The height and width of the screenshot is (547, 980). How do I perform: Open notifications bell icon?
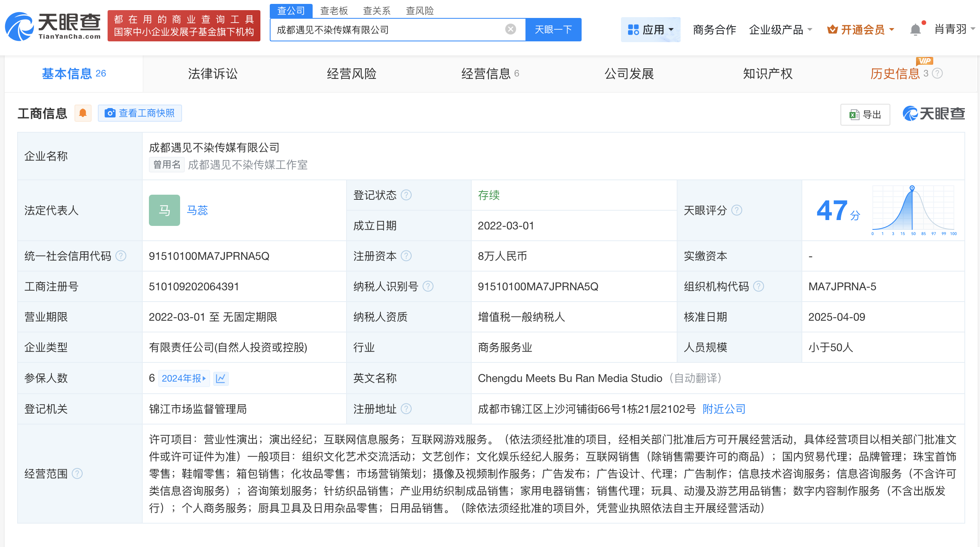pyautogui.click(x=915, y=30)
